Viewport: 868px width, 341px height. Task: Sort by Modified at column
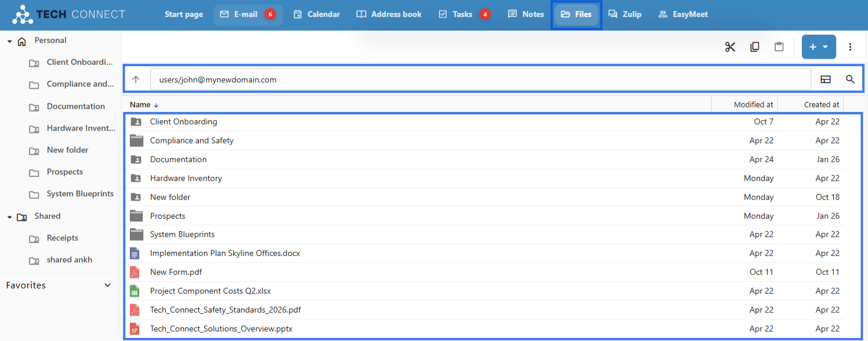click(754, 104)
